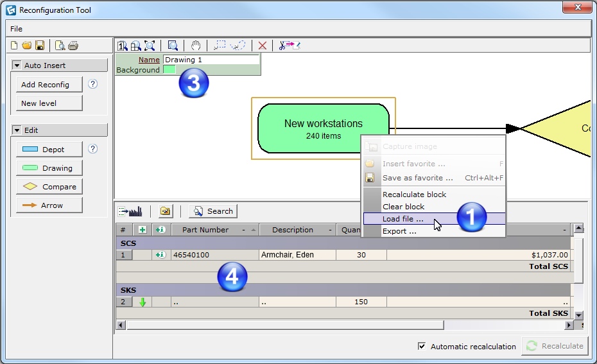Open the File menu
597x364 pixels.
[16, 29]
